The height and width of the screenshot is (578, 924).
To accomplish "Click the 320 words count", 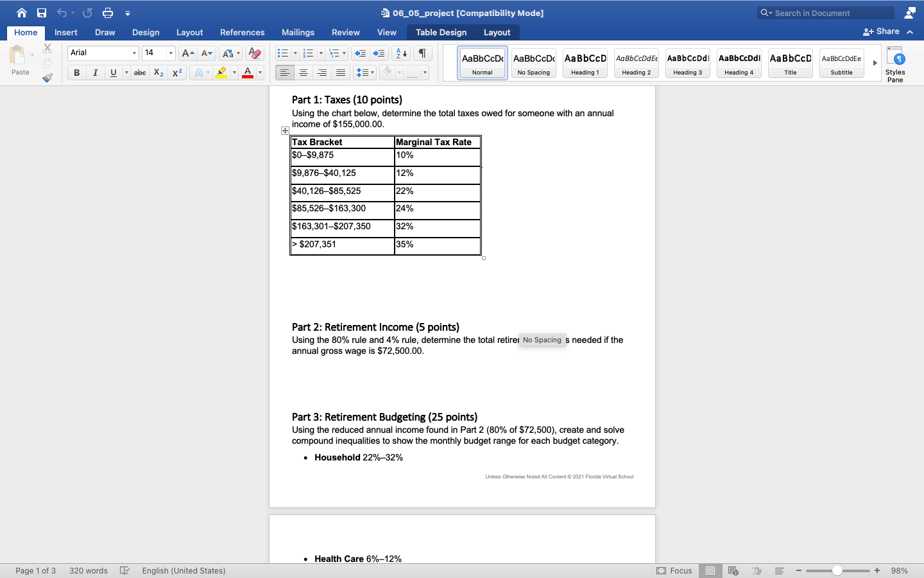I will click(x=89, y=570).
